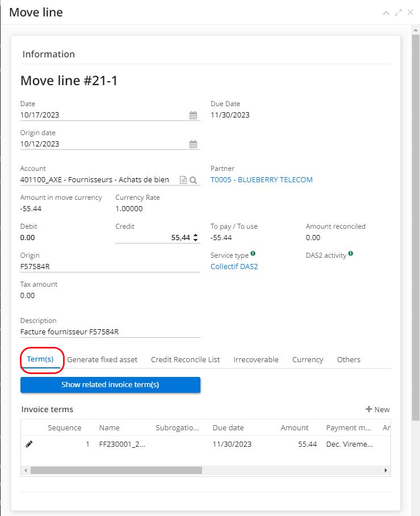Viewport: 420px width, 516px height.
Task: Click the Service type info icon
Action: tap(253, 254)
